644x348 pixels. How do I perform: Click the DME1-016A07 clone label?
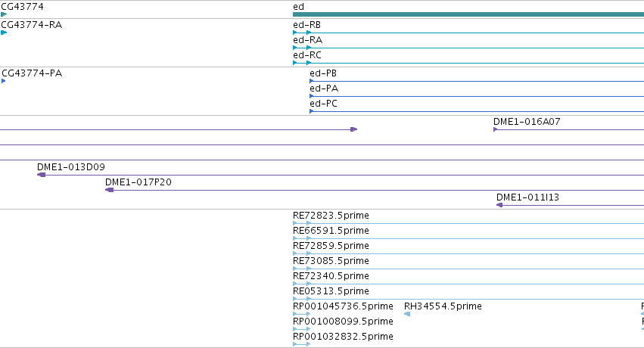point(527,122)
